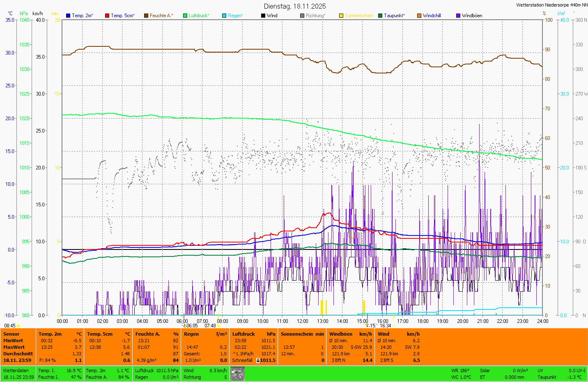Click the Windchill legend label
588x382 pixels.
coord(432,16)
